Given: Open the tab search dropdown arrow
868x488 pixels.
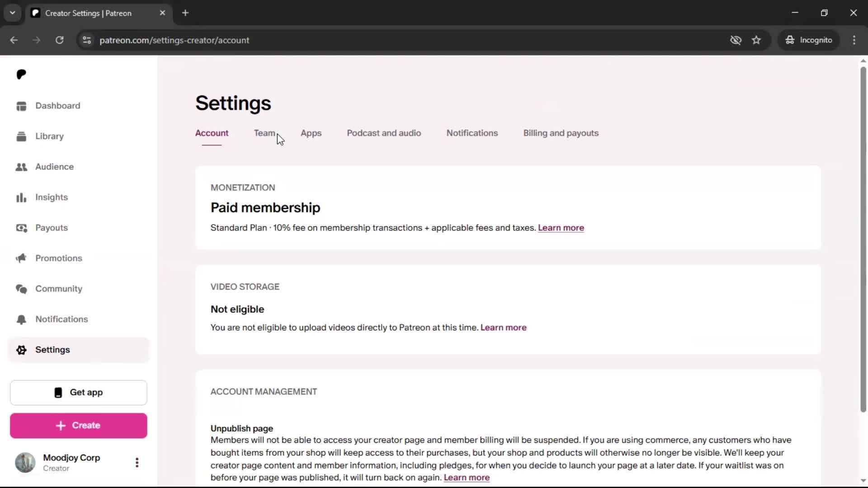Looking at the screenshot, I should coord(13,13).
